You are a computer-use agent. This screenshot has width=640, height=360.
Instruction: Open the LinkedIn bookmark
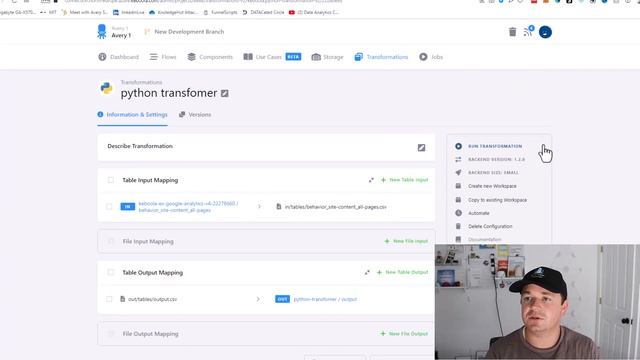click(129, 12)
